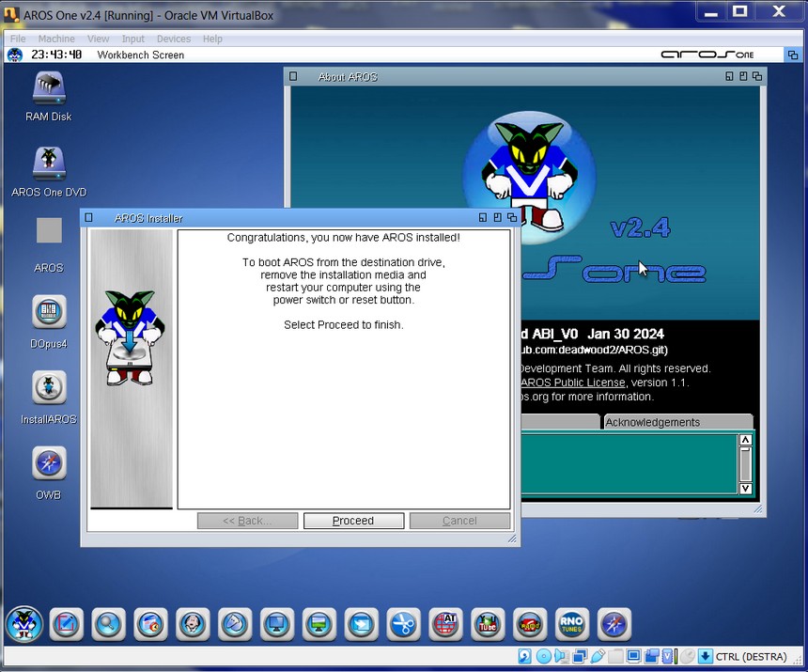Click the AROS Installer window close gadget

tap(88, 217)
